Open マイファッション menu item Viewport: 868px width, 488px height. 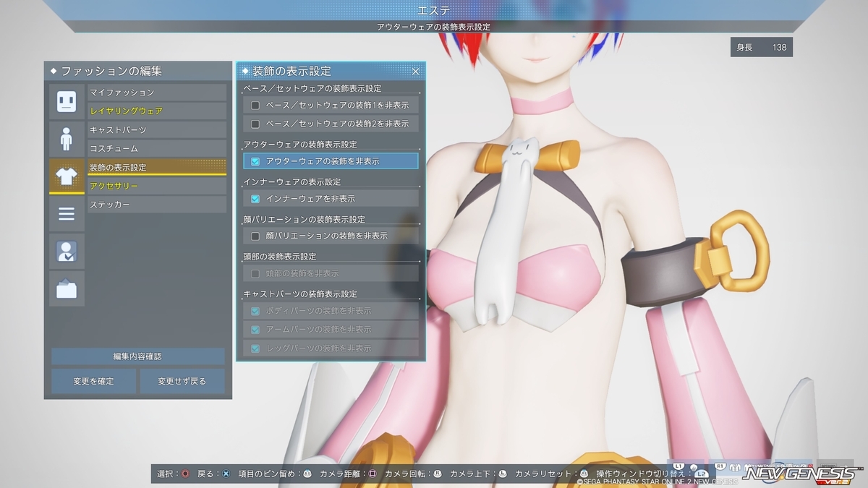pyautogui.click(x=157, y=93)
